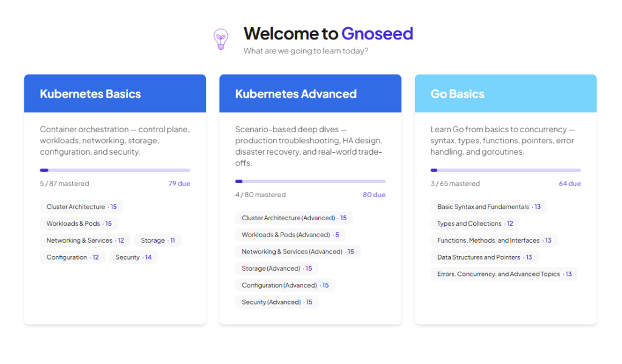Open the Kubernetes Basics course header
This screenshot has height=364, width=622.
pos(115,93)
